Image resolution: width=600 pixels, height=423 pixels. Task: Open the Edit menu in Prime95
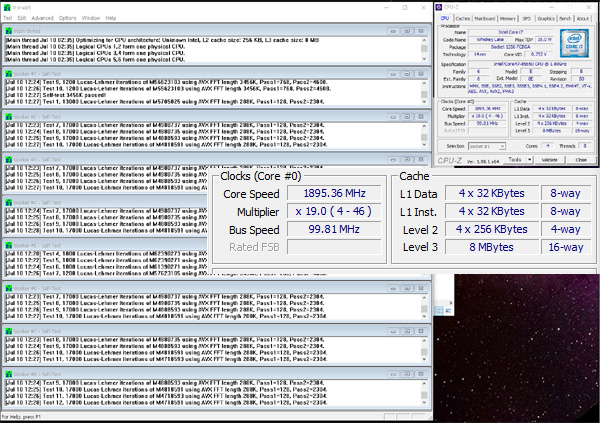[22, 18]
